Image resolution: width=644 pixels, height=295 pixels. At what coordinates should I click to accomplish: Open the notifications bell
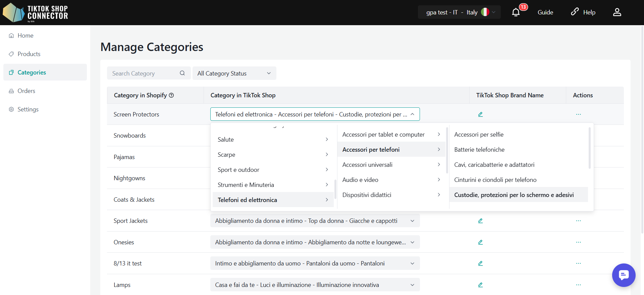[516, 12]
